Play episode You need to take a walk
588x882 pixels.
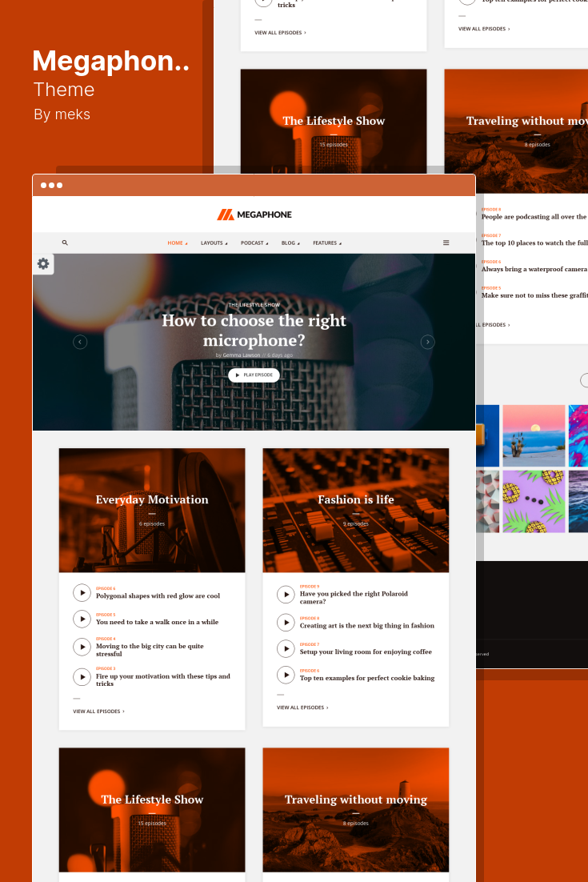[x=82, y=619]
